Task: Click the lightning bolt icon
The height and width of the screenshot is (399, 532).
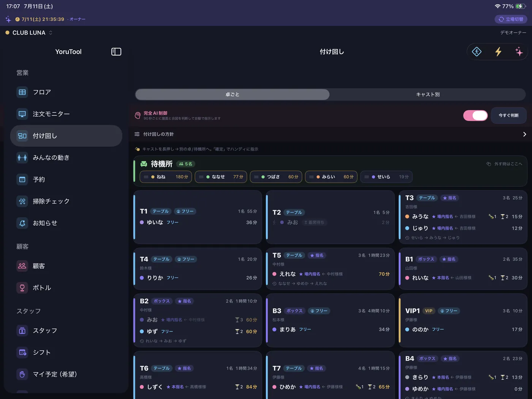Action: coord(498,52)
